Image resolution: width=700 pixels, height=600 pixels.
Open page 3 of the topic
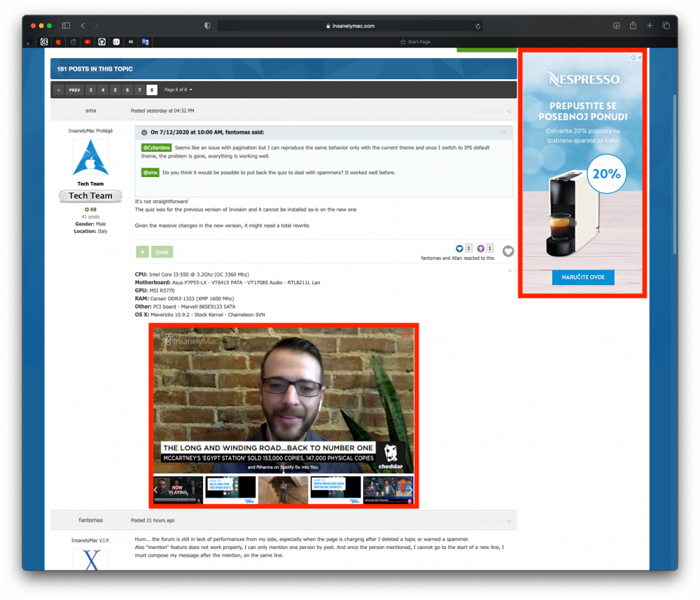90,90
